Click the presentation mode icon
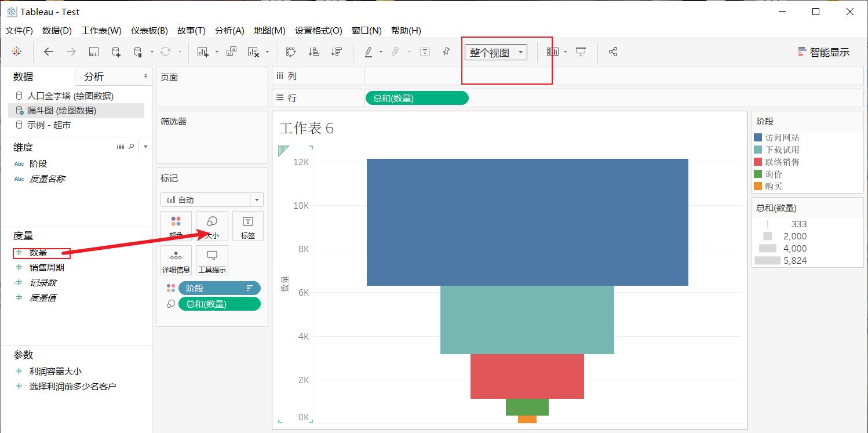Viewport: 868px width, 433px height. tap(581, 52)
